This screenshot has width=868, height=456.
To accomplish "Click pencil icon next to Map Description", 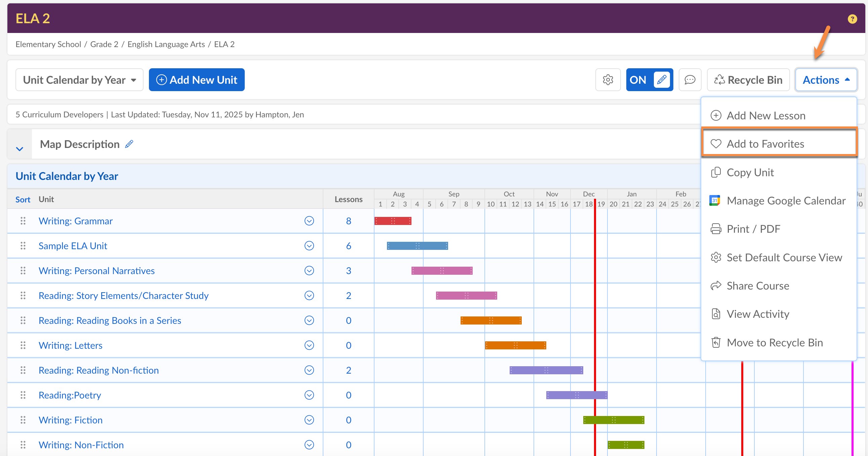I will coord(129,144).
